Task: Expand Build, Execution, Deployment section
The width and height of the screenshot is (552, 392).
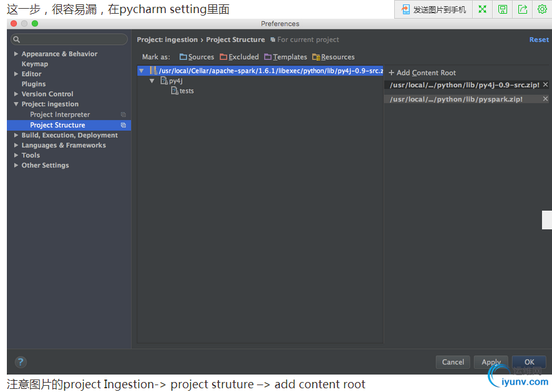Action: pyautogui.click(x=16, y=135)
